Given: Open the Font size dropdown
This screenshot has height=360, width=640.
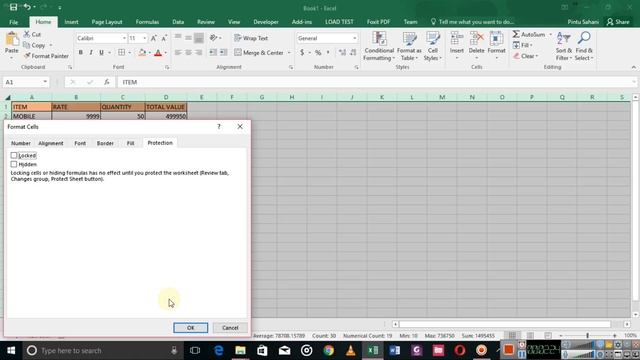Looking at the screenshot, I should (x=144, y=38).
